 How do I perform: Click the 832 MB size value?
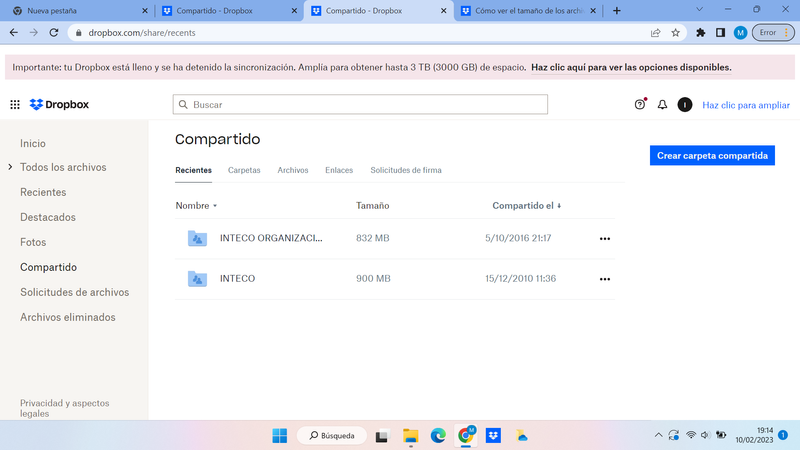(372, 238)
